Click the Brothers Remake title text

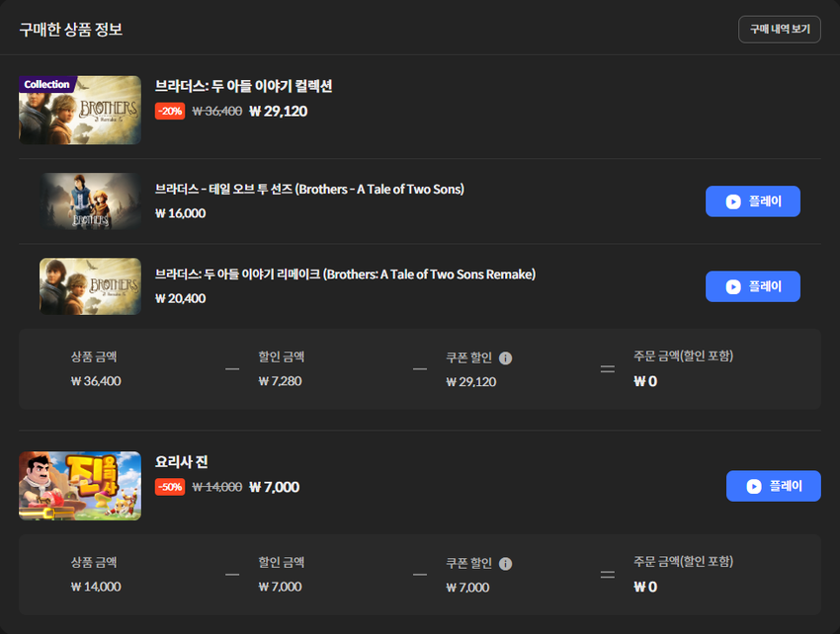tap(345, 275)
